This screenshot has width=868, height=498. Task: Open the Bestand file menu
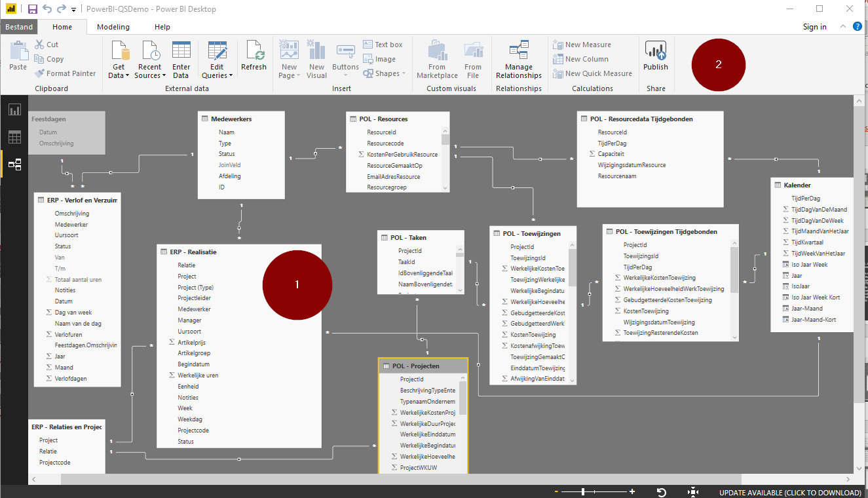(19, 27)
